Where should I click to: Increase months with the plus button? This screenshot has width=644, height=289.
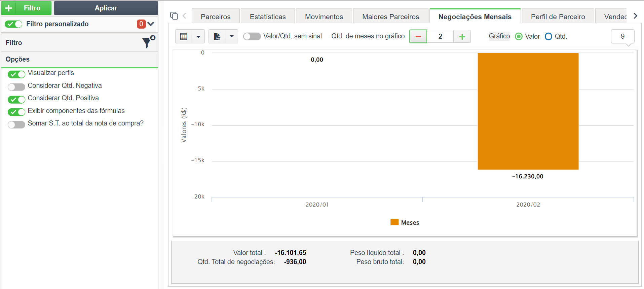[462, 36]
